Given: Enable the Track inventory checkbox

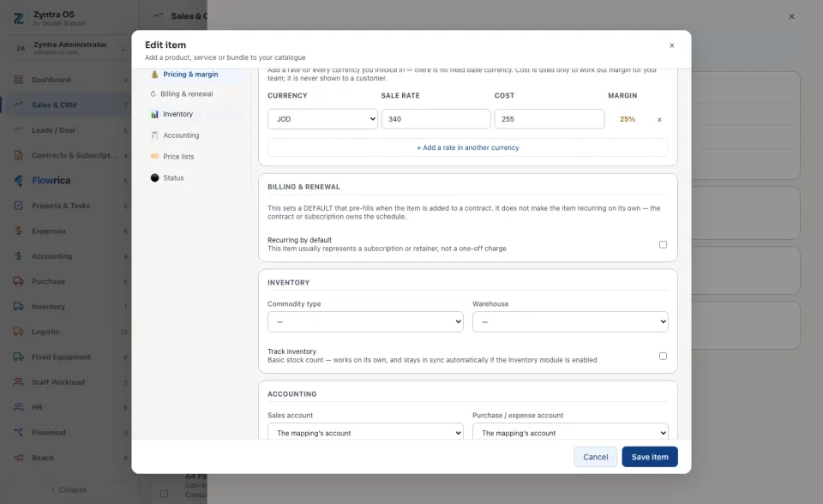Looking at the screenshot, I should [x=663, y=356].
